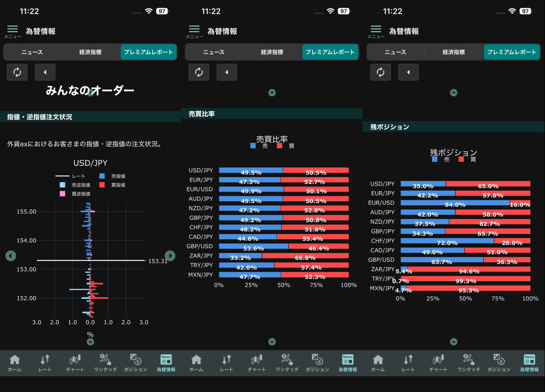Open ホーム in the みんなのオーダー screen's bottom bar

tap(15, 363)
